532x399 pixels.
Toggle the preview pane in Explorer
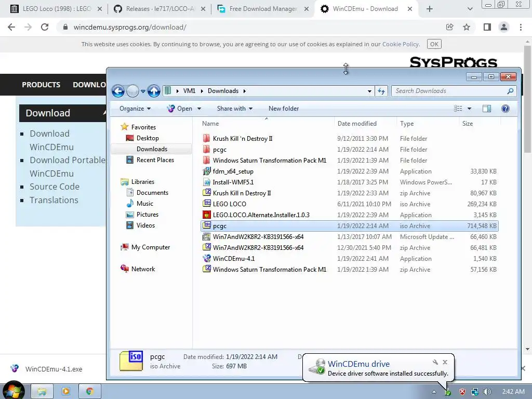(486, 109)
